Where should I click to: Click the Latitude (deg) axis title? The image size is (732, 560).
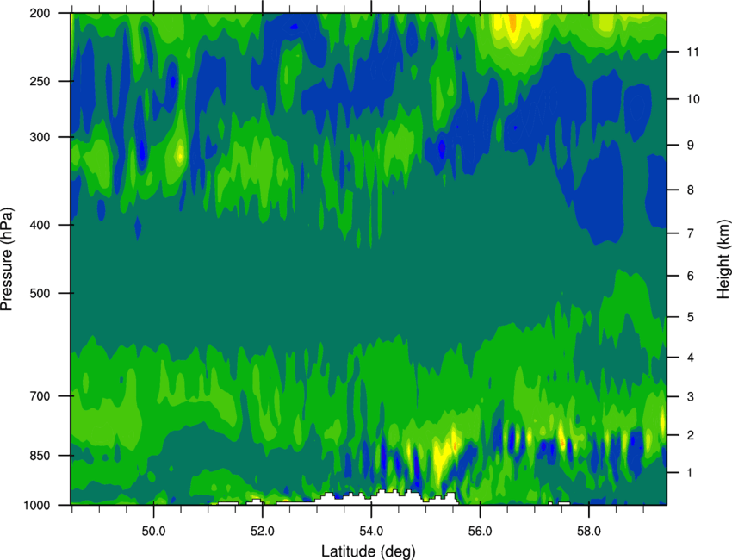coord(369,551)
